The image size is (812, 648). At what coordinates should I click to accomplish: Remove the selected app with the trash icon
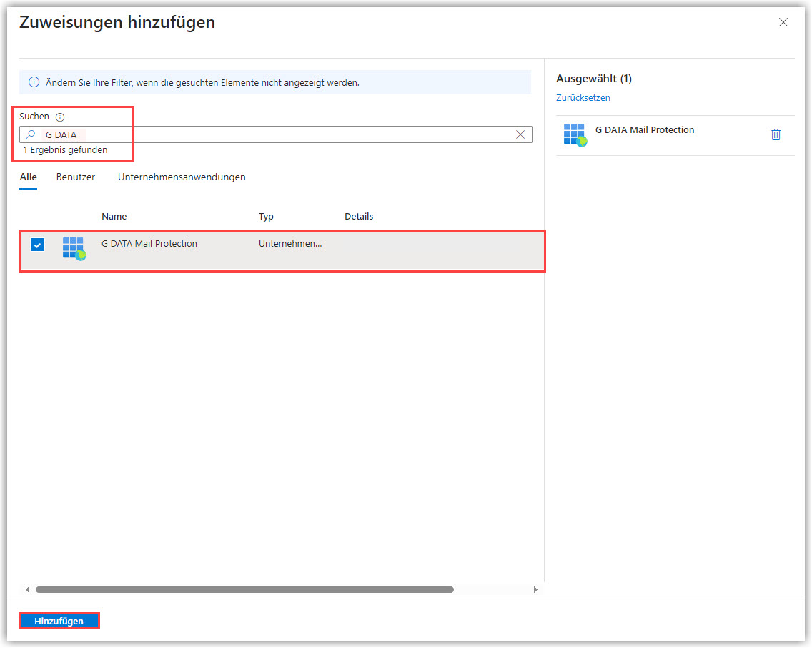776,134
